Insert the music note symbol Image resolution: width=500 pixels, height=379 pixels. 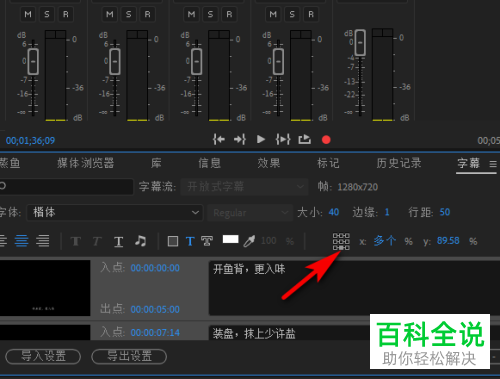(140, 241)
